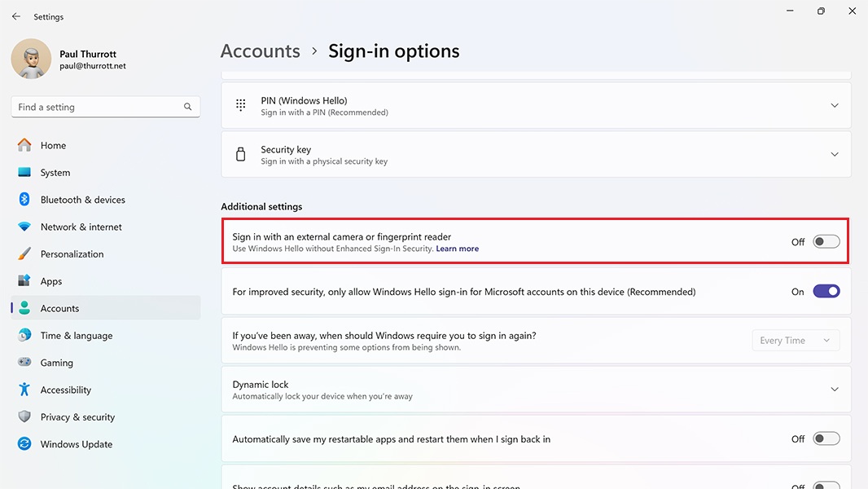Viewport: 868px width, 489px height.
Task: Click the Network & internet Wi-Fi icon
Action: point(24,227)
